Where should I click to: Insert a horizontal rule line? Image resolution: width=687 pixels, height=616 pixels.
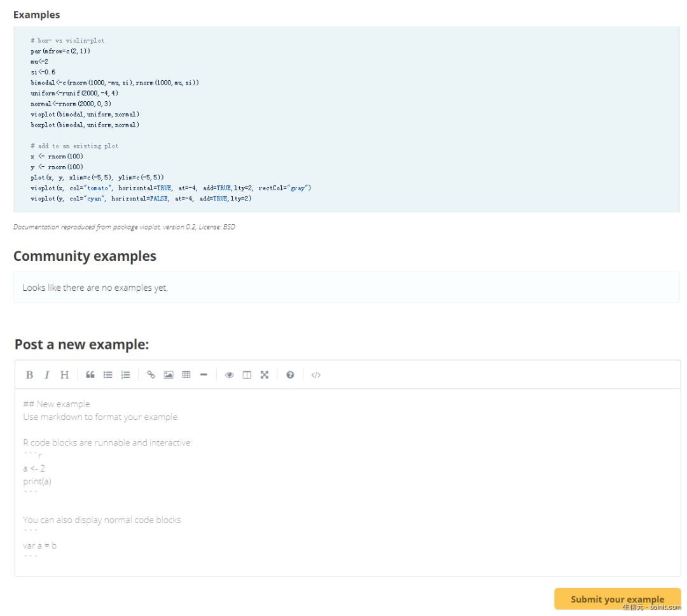point(204,375)
